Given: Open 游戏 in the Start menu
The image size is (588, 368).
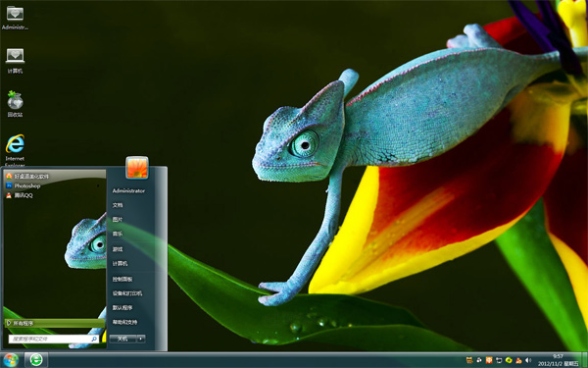Looking at the screenshot, I should [118, 249].
